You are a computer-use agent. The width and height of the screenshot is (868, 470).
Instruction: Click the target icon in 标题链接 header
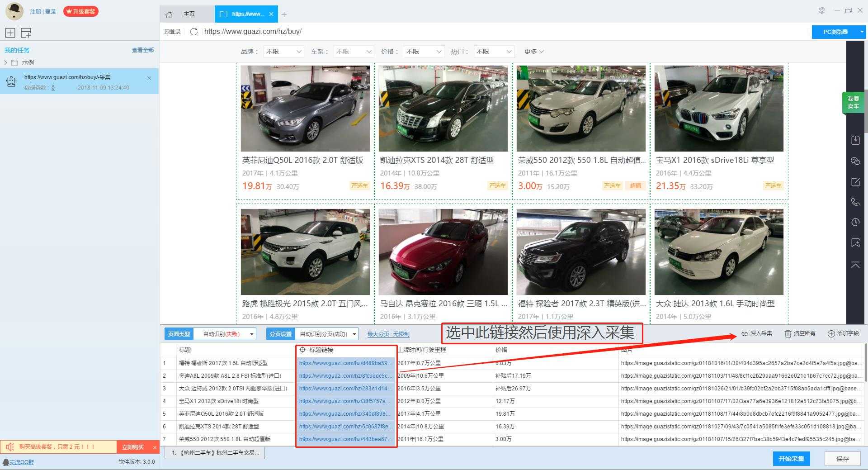click(302, 350)
